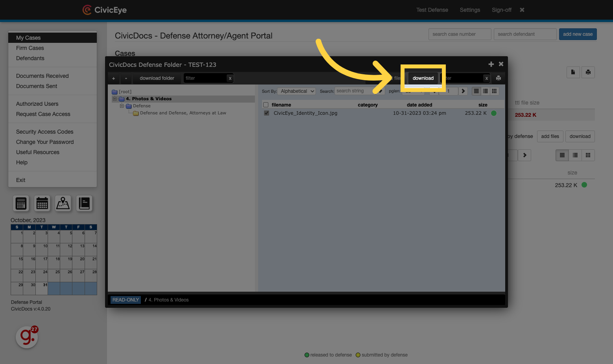The image size is (613, 364).
Task: Close the CivicDocs Defense Folder dialog
Action: (501, 64)
